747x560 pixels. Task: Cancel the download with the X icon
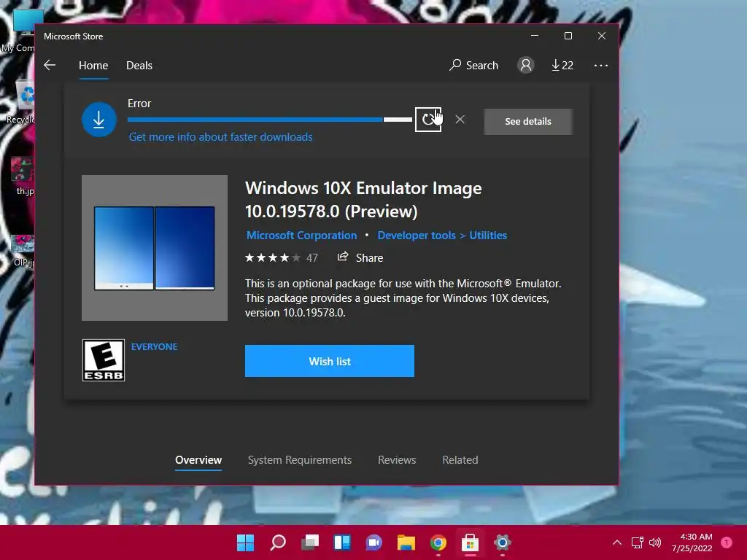460,120
